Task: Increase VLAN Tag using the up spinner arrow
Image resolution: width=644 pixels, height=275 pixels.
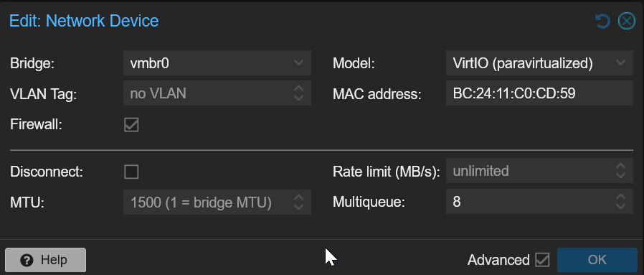Action: click(298, 89)
